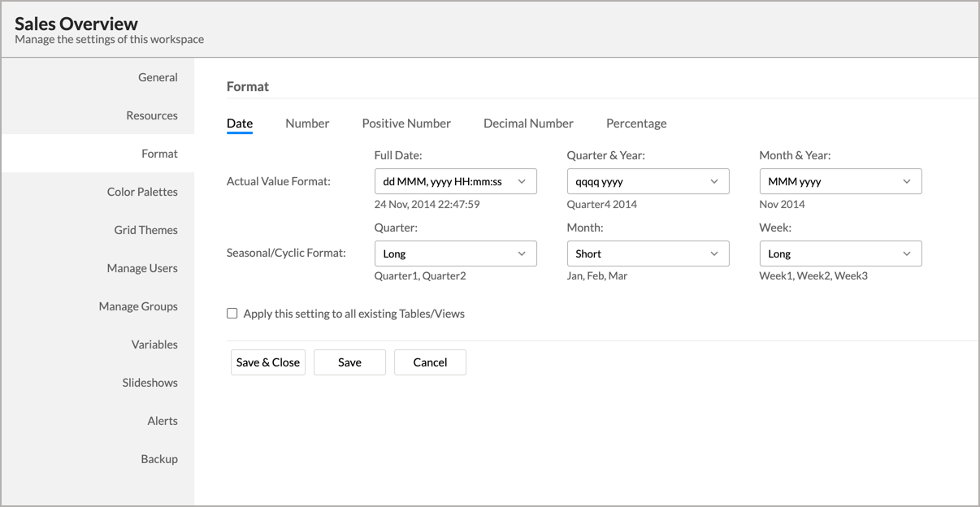Open the Full Date format dropdown

455,181
